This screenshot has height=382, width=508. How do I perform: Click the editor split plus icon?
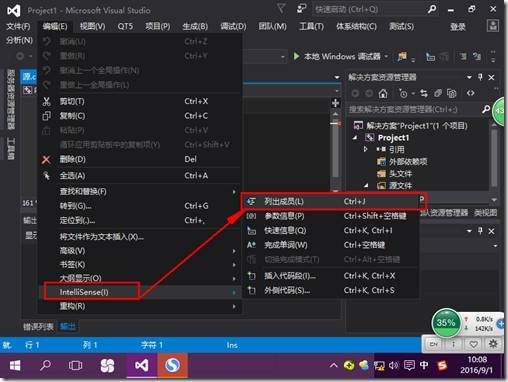point(336,103)
